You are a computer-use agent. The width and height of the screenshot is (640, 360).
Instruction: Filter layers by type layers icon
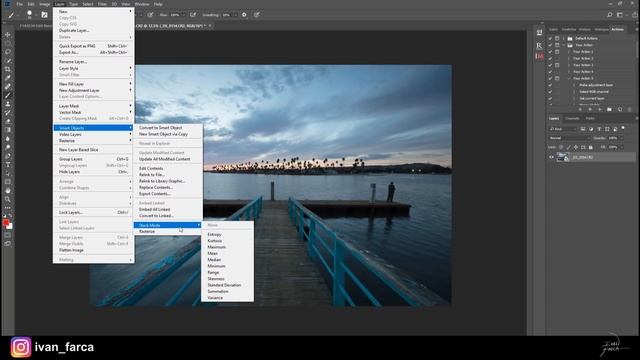tap(599, 129)
